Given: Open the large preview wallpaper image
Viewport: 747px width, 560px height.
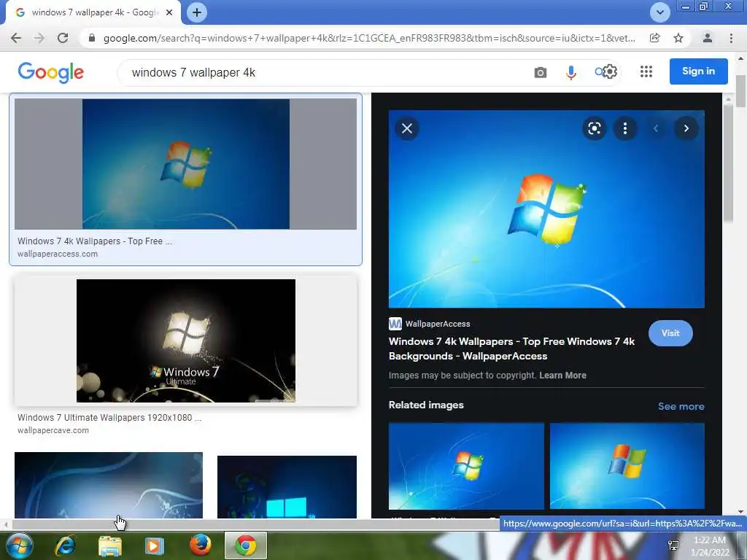Looking at the screenshot, I should [x=546, y=209].
